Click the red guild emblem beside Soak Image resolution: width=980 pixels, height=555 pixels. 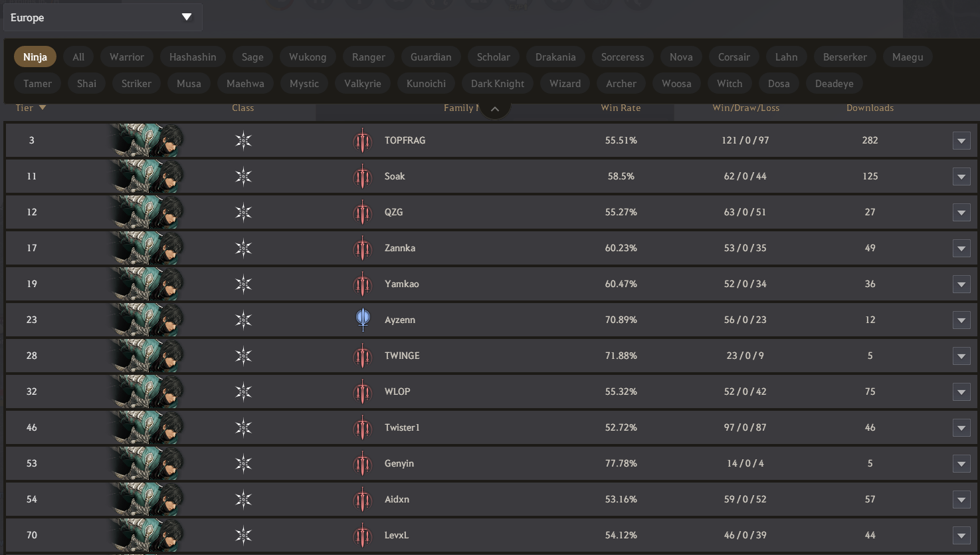[362, 177]
